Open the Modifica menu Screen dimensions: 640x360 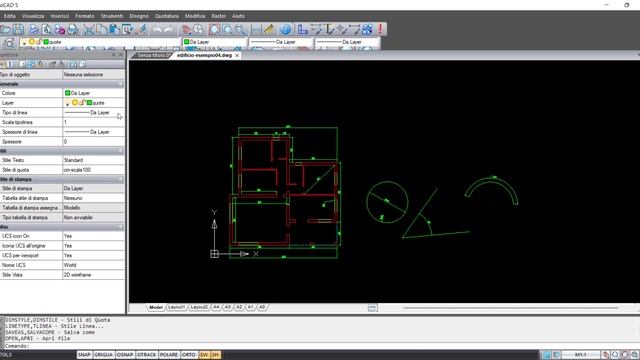tap(195, 16)
